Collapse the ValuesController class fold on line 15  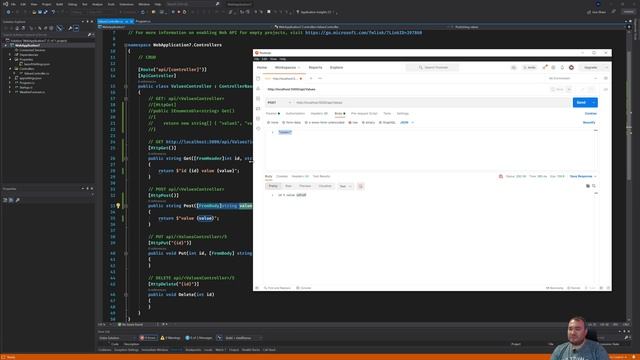(126, 86)
